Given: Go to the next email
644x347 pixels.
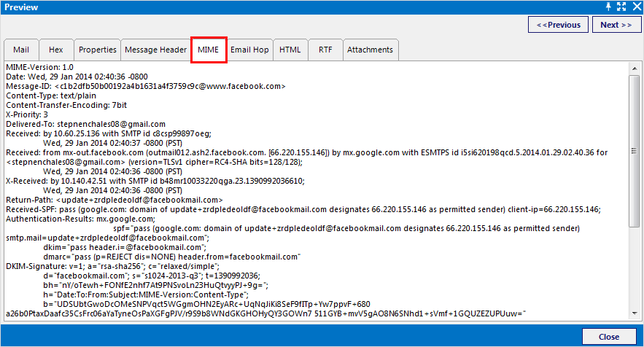Looking at the screenshot, I should tap(616, 25).
